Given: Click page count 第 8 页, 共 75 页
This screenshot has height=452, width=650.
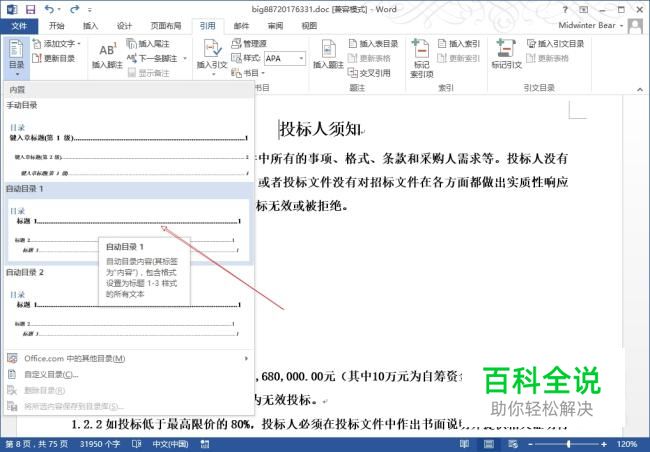Looking at the screenshot, I should pos(36,444).
